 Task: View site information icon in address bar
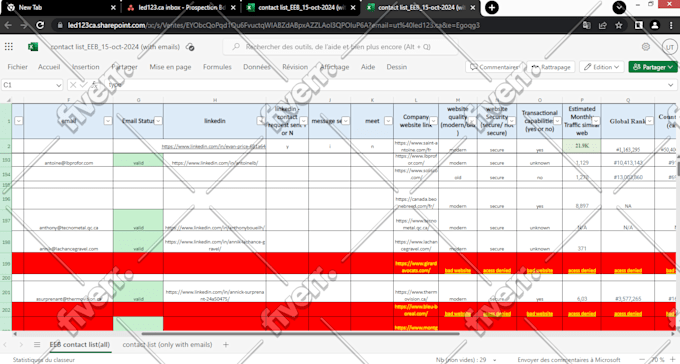(x=60, y=25)
